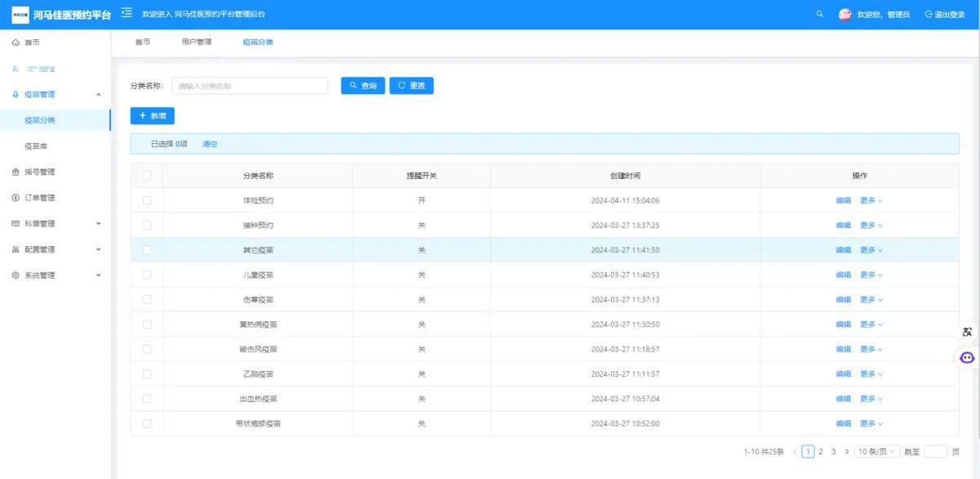Screen dimensions: 980x479
Task: Check the box for 乙脑疫苗 row
Action: [x=147, y=374]
